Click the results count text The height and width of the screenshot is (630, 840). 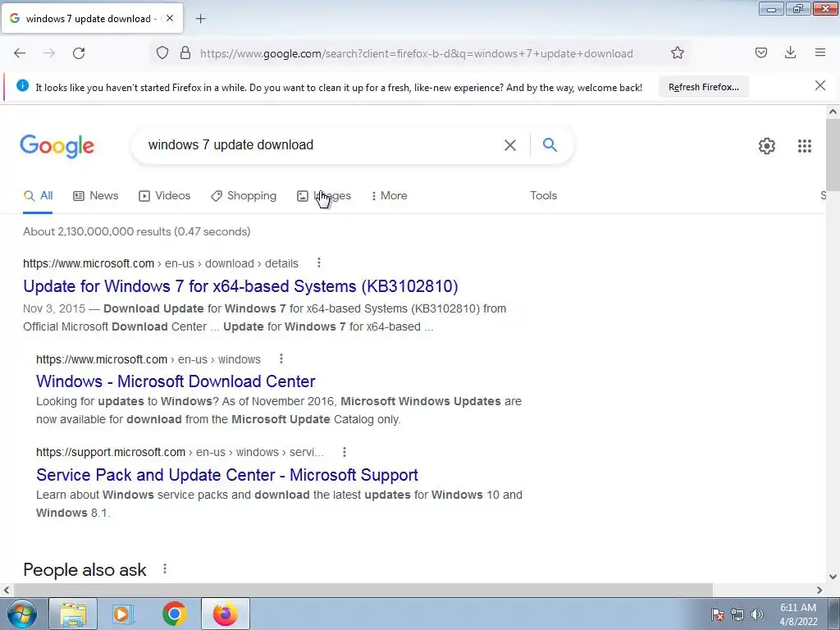(137, 231)
